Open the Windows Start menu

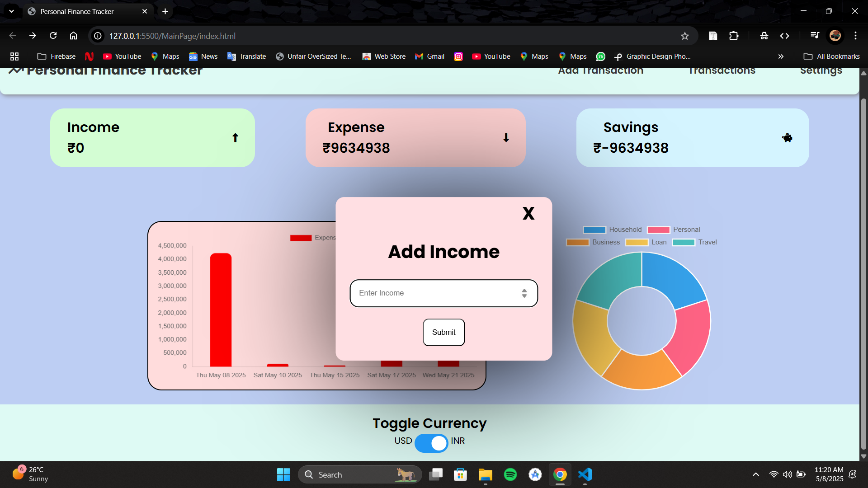point(283,474)
